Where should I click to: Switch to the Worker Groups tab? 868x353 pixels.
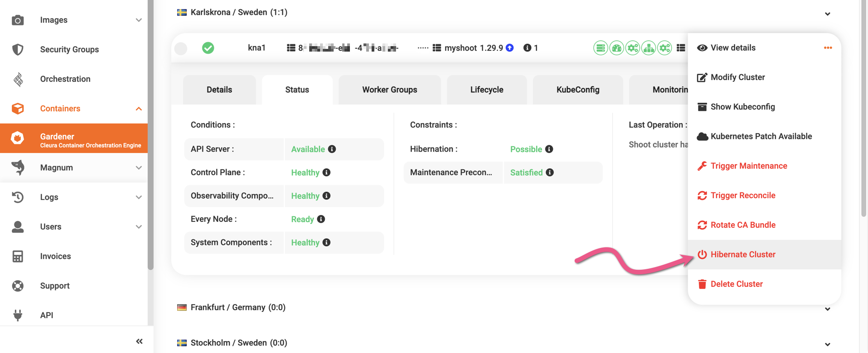(389, 90)
